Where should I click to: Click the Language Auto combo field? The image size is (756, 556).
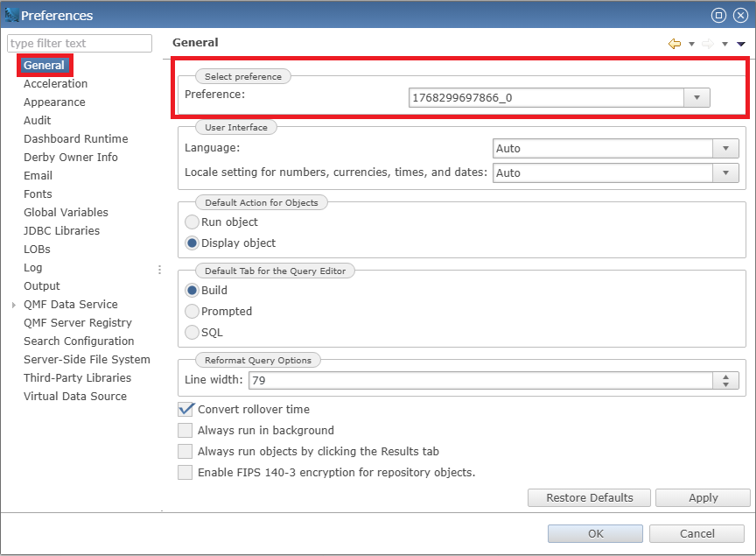click(x=603, y=148)
